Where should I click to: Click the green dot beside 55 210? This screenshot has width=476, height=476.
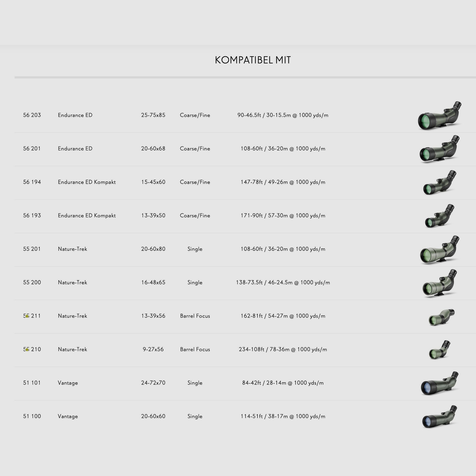coord(27,350)
